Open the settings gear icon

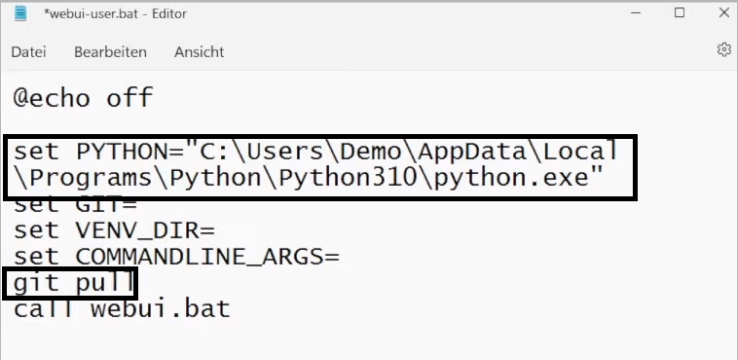pyautogui.click(x=724, y=49)
